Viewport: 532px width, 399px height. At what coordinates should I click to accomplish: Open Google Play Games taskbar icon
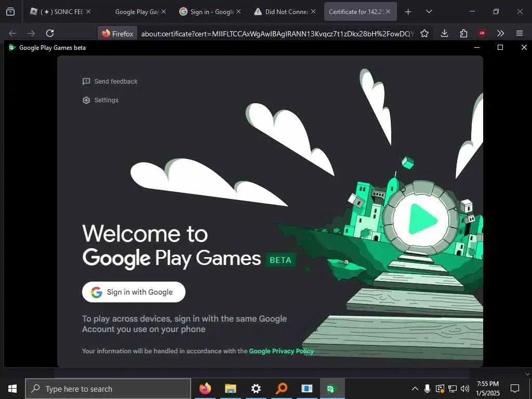(331, 389)
